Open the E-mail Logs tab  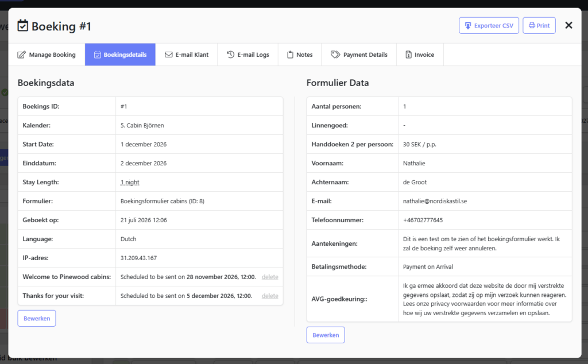pyautogui.click(x=247, y=55)
